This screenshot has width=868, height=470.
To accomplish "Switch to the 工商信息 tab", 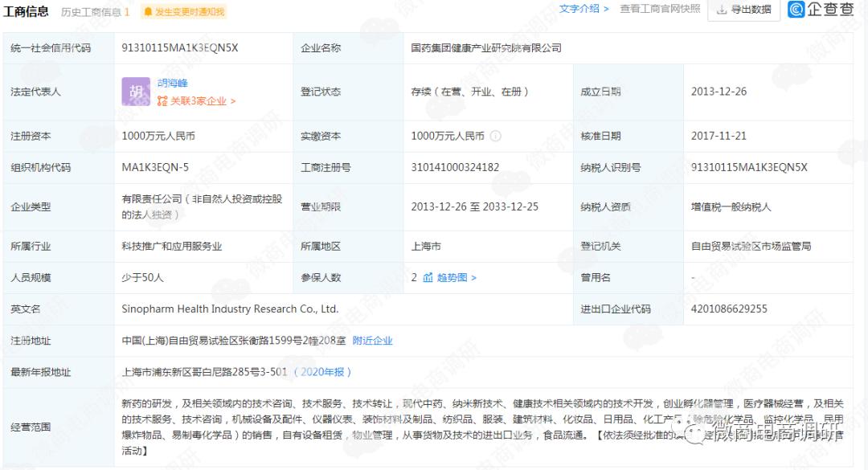I will point(26,11).
